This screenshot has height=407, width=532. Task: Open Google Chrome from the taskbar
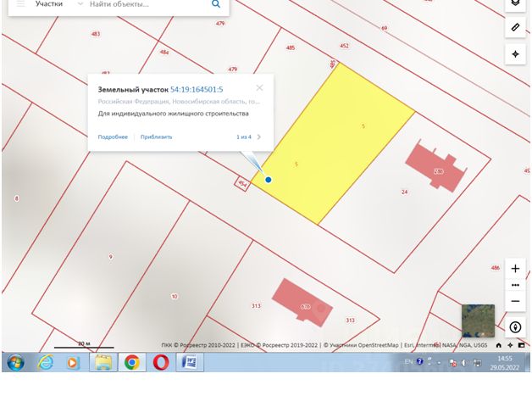pyautogui.click(x=131, y=362)
